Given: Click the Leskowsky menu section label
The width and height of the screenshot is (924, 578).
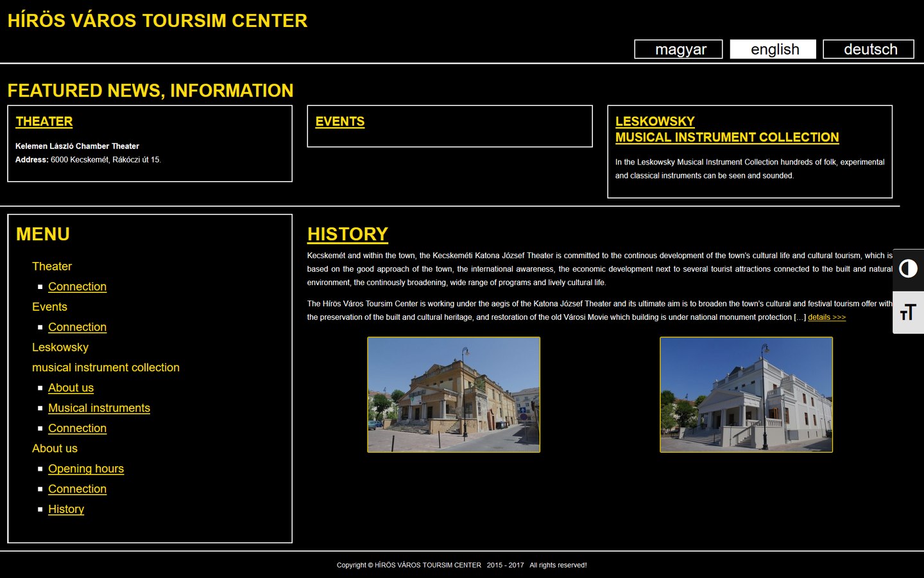Looking at the screenshot, I should click(x=60, y=347).
